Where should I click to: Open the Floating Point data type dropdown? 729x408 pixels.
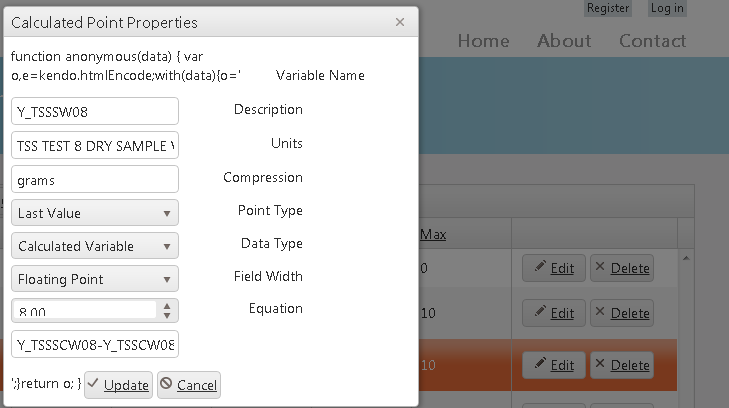pyautogui.click(x=94, y=279)
